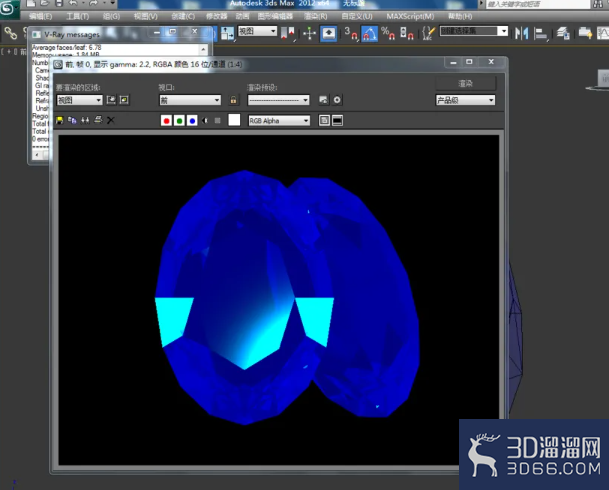The image size is (609, 490).
Task: Click the open file icon in title bar
Action: [45, 3]
